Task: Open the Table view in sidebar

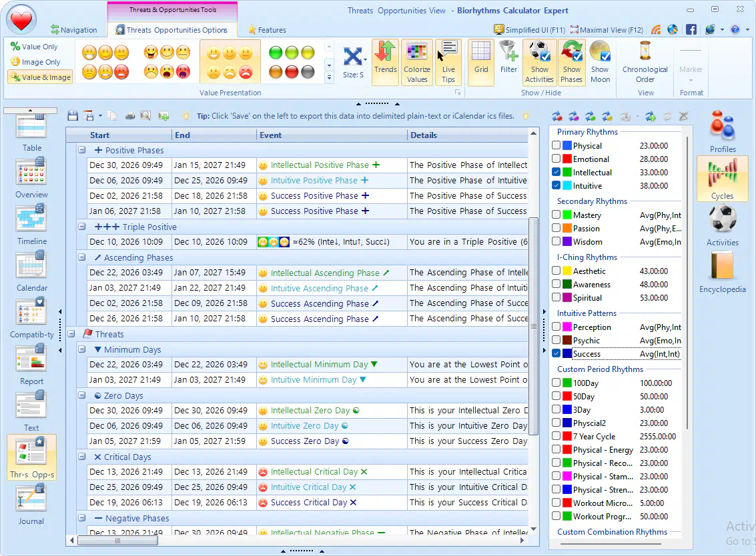Action: coord(31,133)
